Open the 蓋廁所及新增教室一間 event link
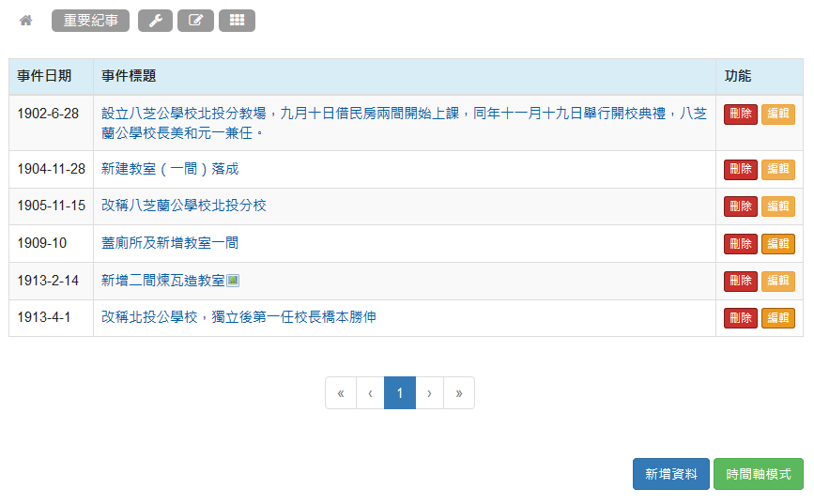The image size is (814, 504). (x=170, y=243)
